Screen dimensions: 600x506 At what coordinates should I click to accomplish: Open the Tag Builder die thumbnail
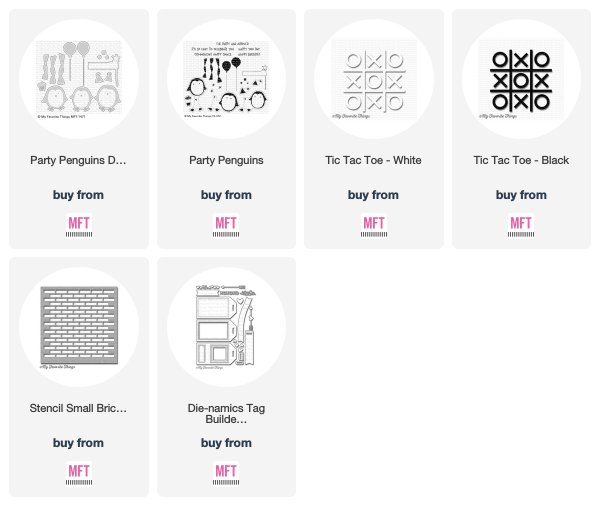pos(226,327)
